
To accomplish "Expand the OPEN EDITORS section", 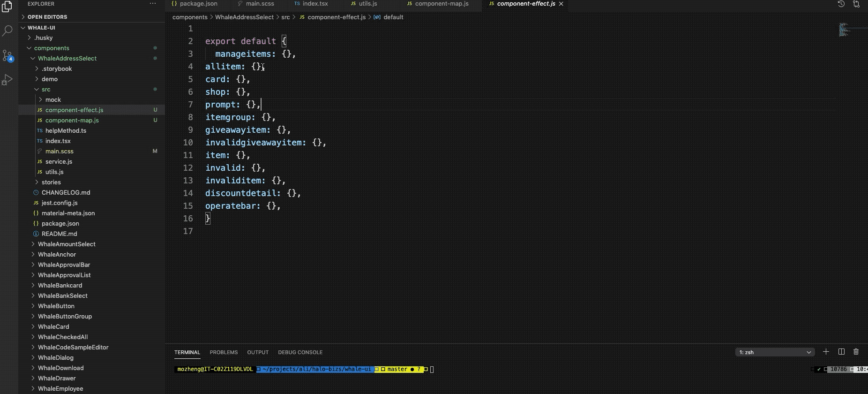I will point(91,17).
